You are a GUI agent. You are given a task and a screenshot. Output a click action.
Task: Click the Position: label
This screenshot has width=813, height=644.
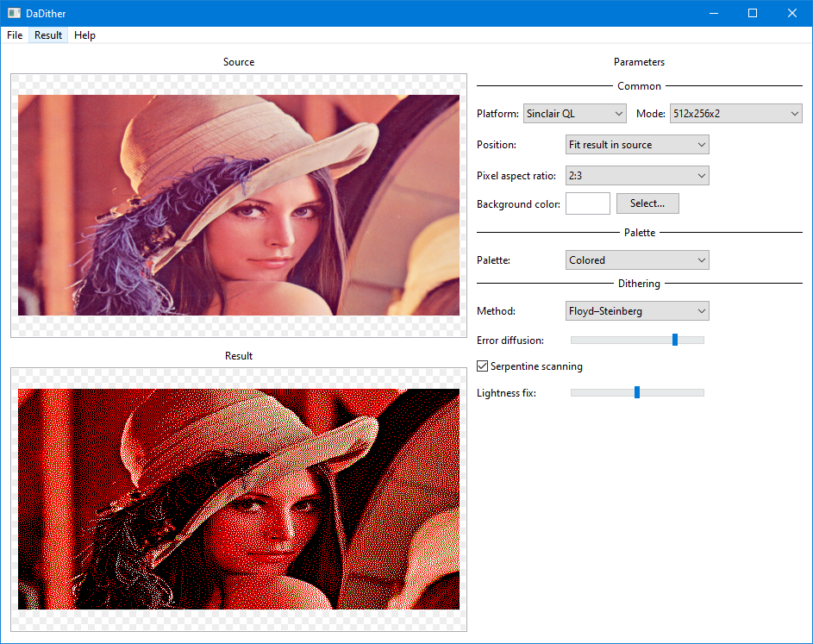(497, 145)
